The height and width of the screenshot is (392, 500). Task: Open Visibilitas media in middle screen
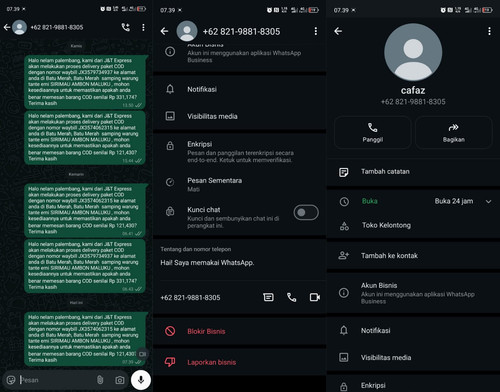coord(240,116)
